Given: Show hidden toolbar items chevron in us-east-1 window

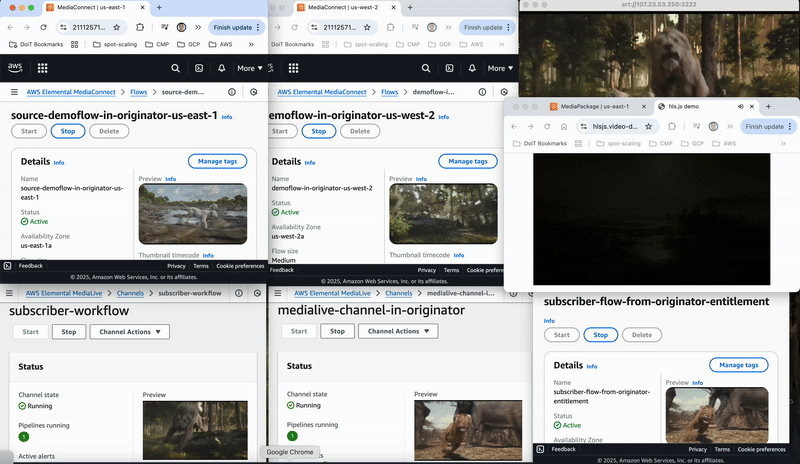Looking at the screenshot, I should [198, 27].
